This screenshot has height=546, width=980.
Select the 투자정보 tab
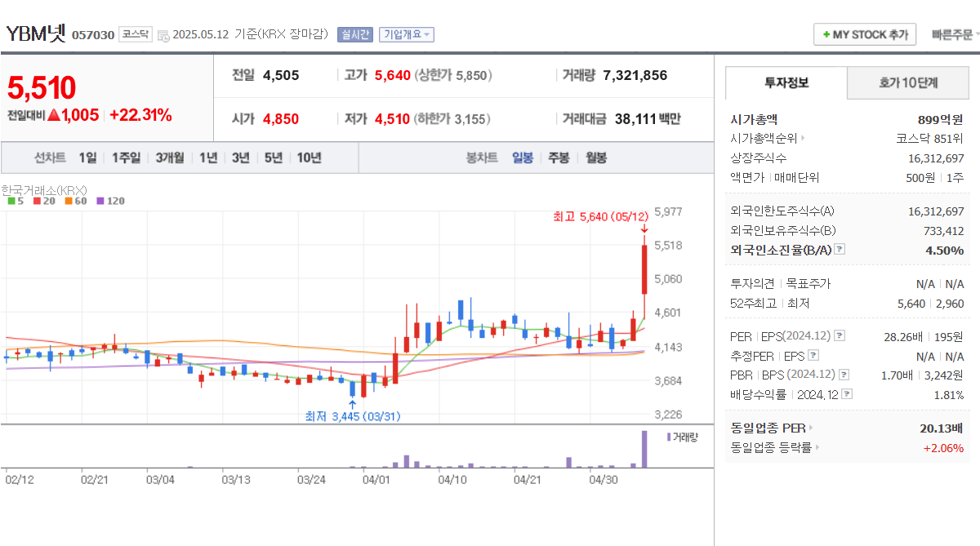pyautogui.click(x=786, y=83)
